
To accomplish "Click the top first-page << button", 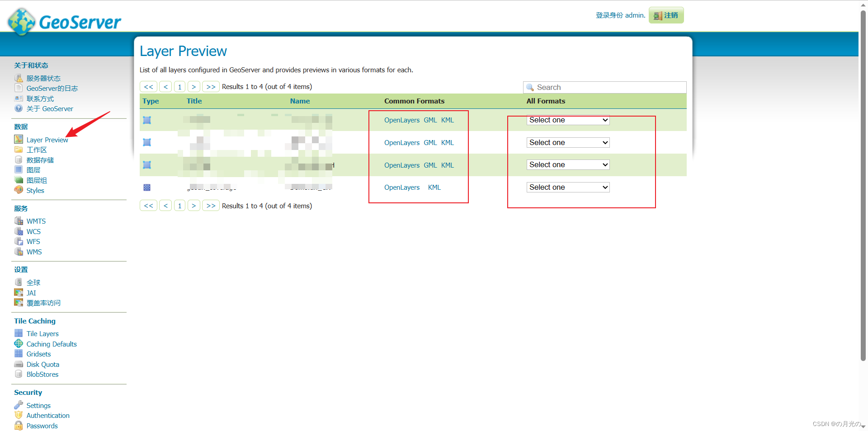I will [149, 87].
